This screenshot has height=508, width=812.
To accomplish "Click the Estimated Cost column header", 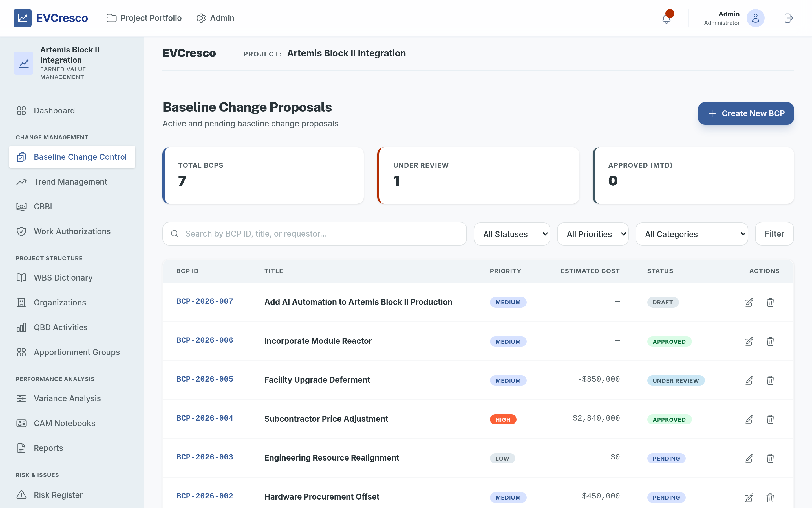I will (590, 271).
